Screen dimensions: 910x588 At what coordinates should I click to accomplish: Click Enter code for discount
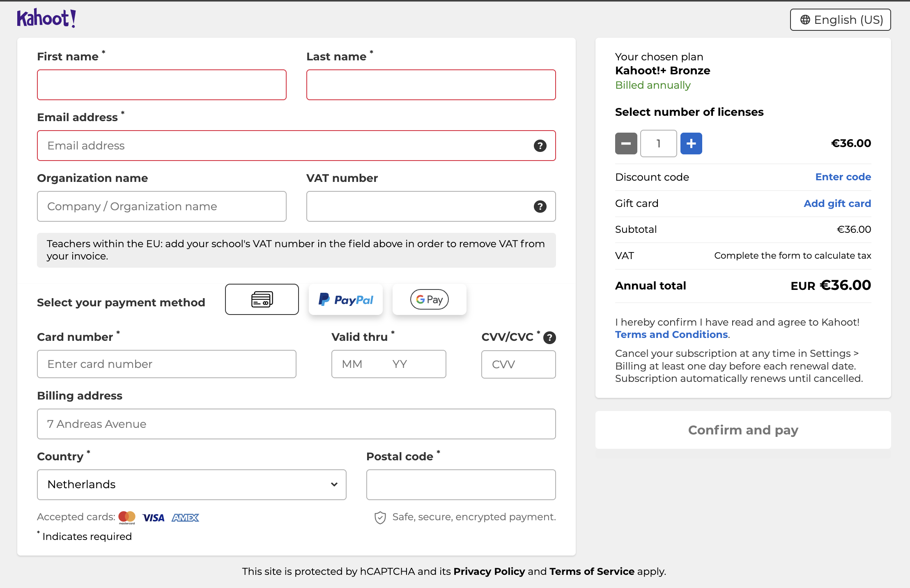pyautogui.click(x=843, y=177)
